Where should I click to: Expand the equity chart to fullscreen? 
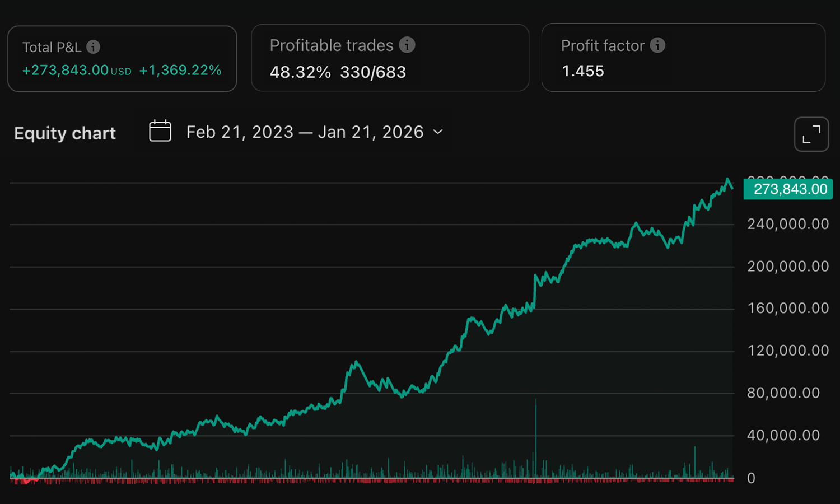(811, 134)
